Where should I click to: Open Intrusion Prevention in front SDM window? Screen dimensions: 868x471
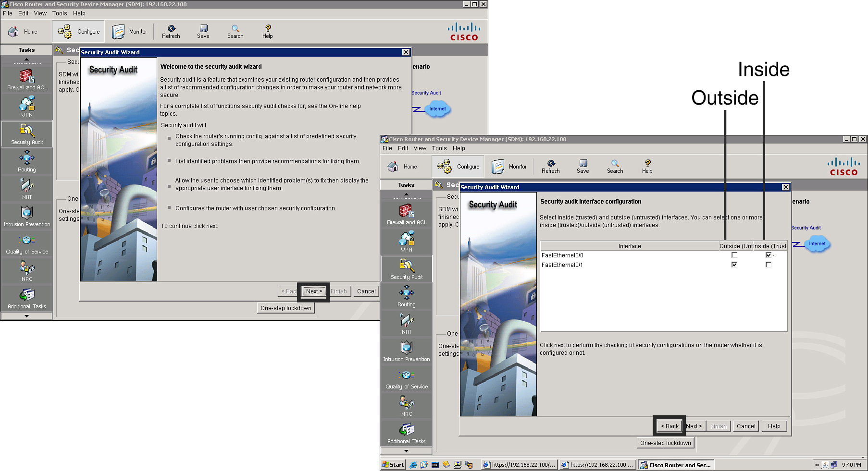coord(407,351)
